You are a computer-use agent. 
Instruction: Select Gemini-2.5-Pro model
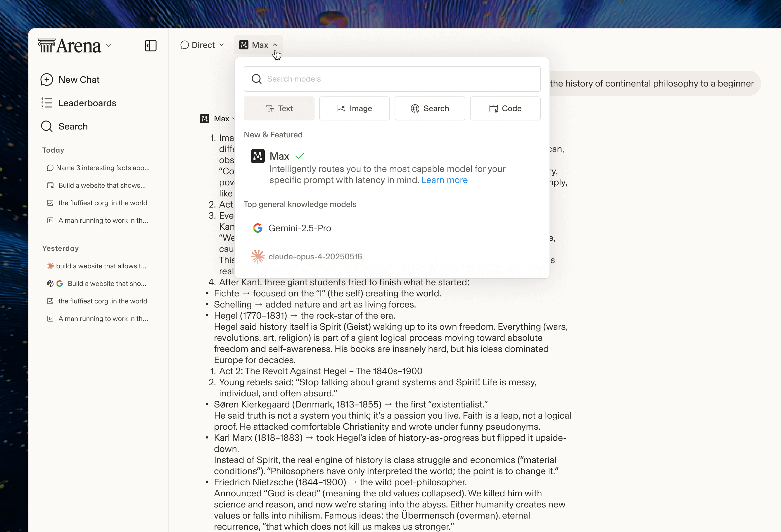point(299,228)
